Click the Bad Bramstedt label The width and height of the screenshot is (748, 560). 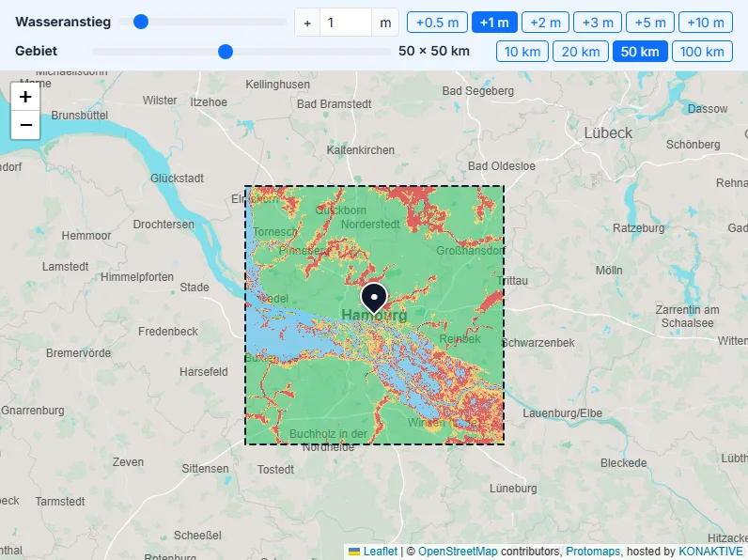click(x=334, y=104)
